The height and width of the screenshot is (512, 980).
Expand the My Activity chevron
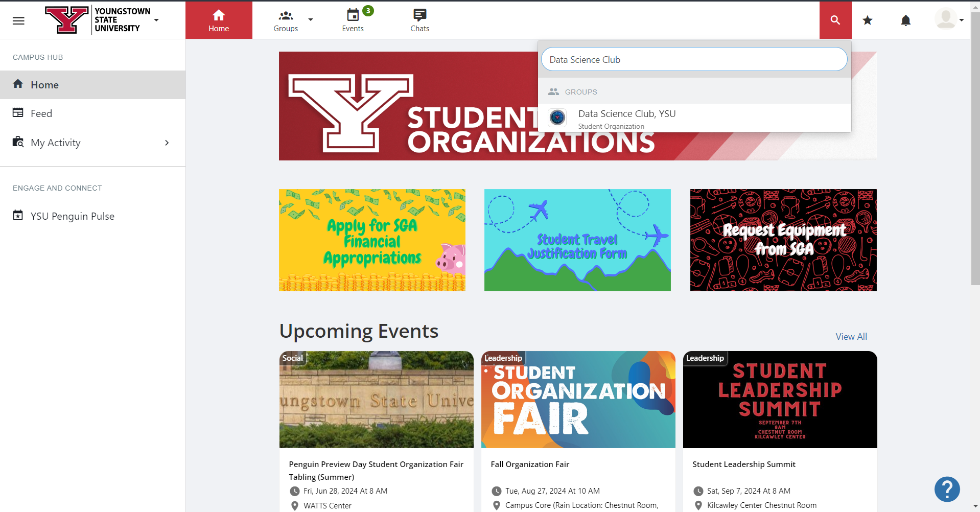167,143
